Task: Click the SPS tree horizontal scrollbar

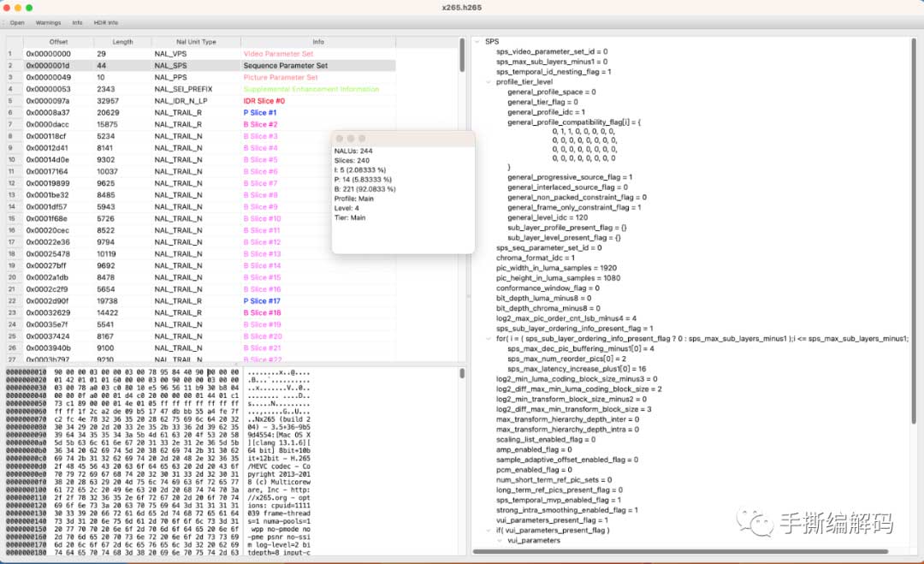Action: click(x=684, y=550)
